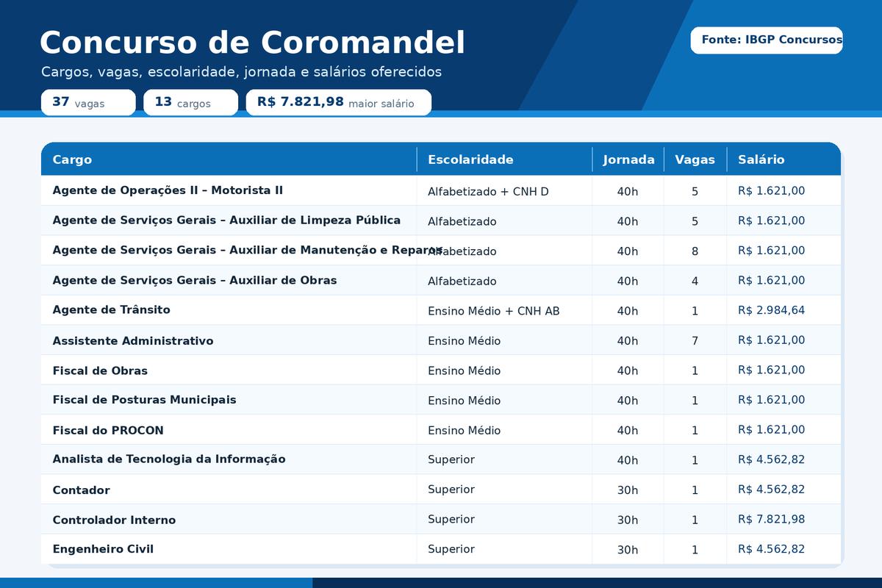Select the R$ 7.821,98 maior salário chip
882x588 pixels.
[338, 103]
